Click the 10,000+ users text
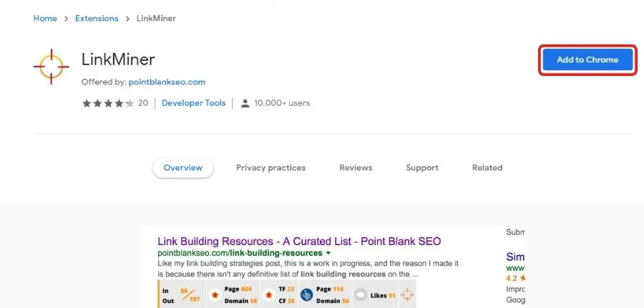Viewport: 644px width, 308px height. point(282,103)
